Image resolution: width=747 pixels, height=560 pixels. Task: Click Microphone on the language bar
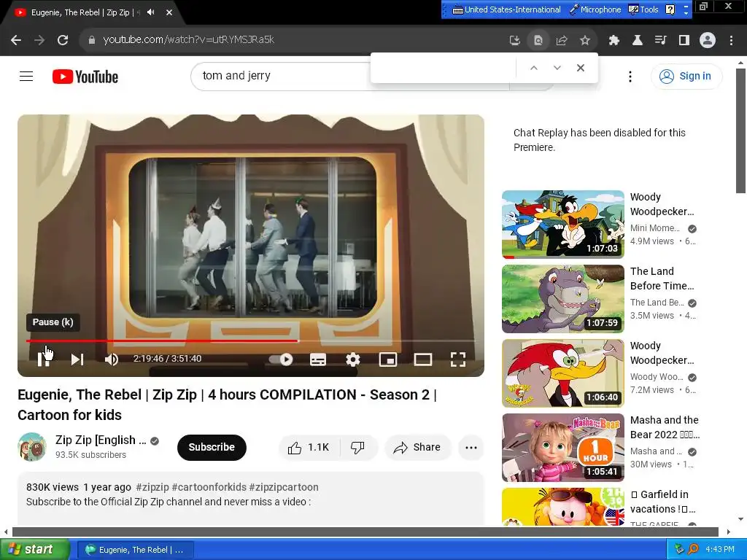click(595, 9)
